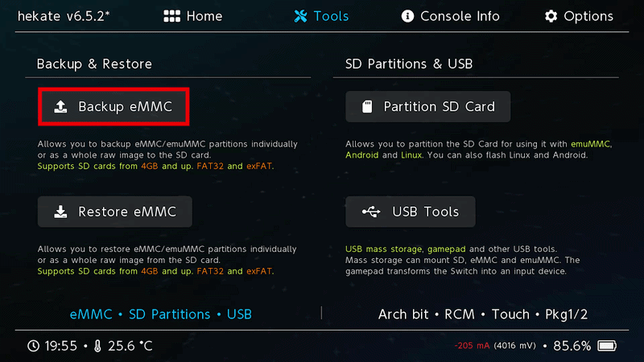Click the thermometer temperature icon
This screenshot has width=644, height=362.
click(97, 346)
